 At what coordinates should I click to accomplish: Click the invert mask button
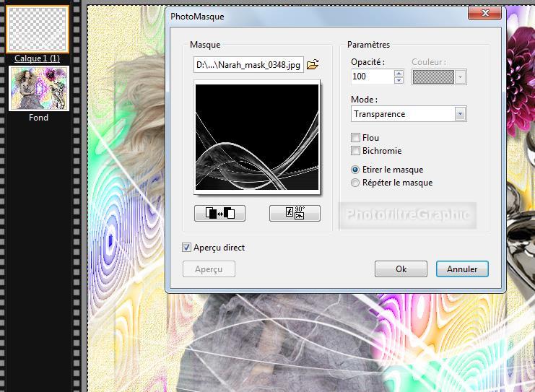tap(220, 213)
